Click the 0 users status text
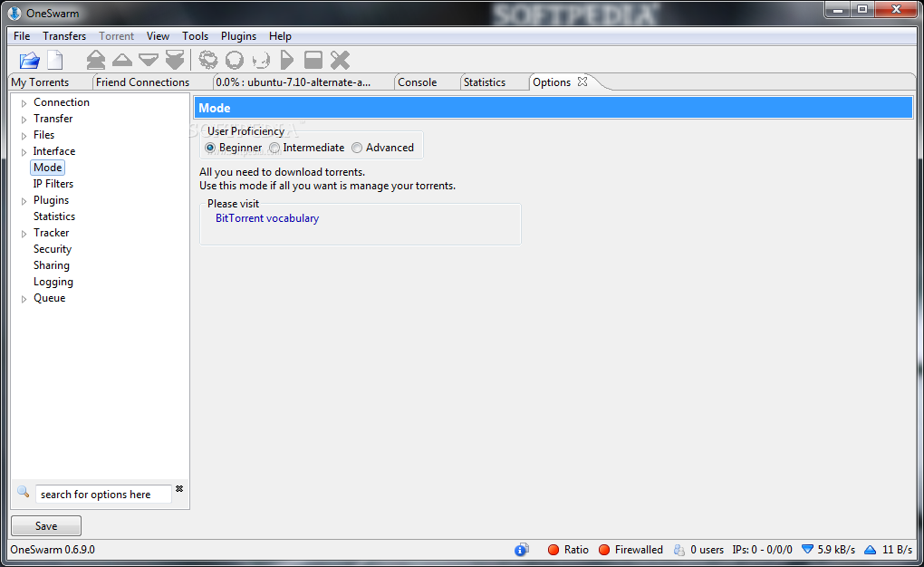The image size is (924, 567). click(x=707, y=550)
